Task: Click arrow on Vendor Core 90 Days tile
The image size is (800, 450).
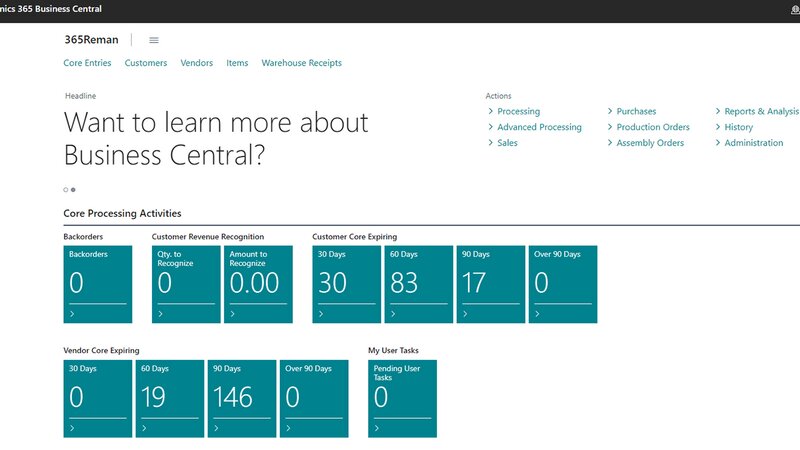Action: pyautogui.click(x=216, y=428)
